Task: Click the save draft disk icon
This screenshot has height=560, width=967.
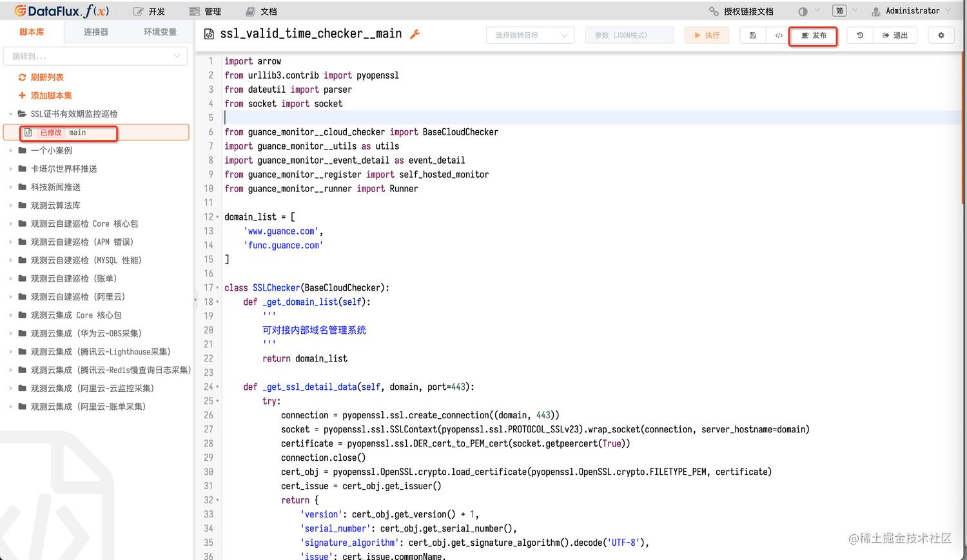Action: coord(752,35)
